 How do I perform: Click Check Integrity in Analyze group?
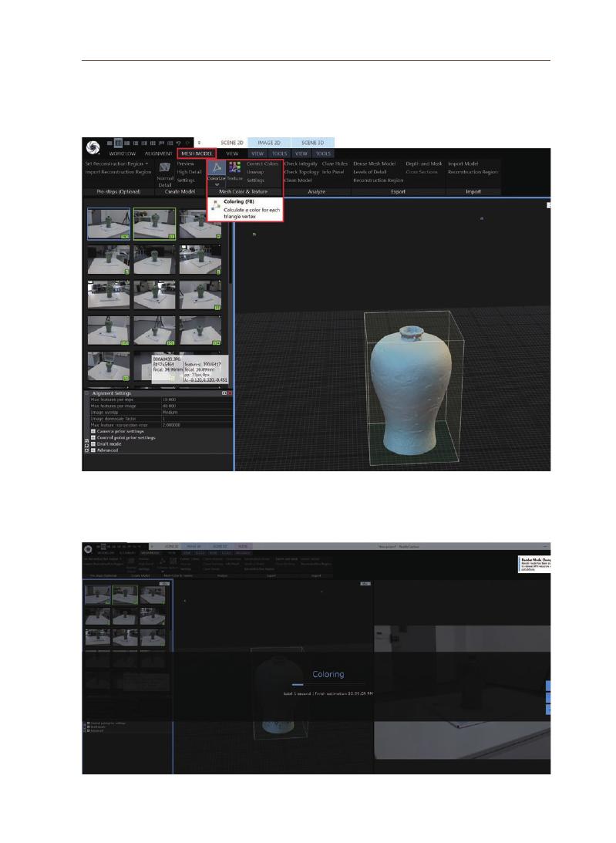pos(301,164)
